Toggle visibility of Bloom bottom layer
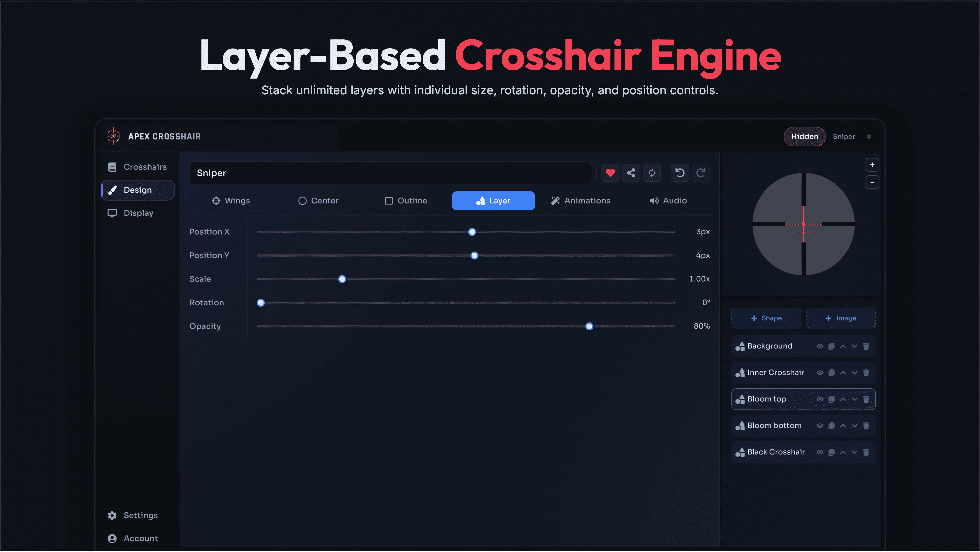The height and width of the screenshot is (552, 980). [820, 426]
